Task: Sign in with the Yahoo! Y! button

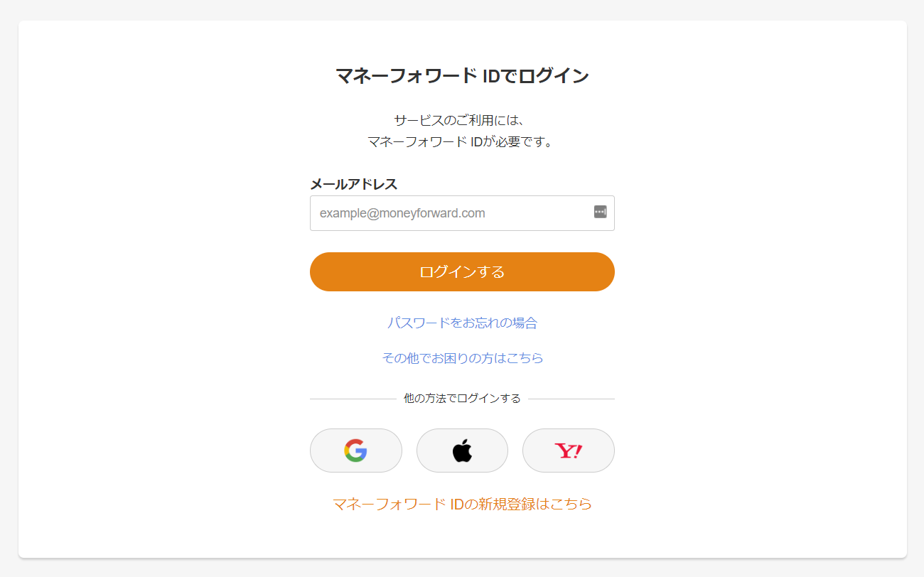Action: pyautogui.click(x=569, y=451)
